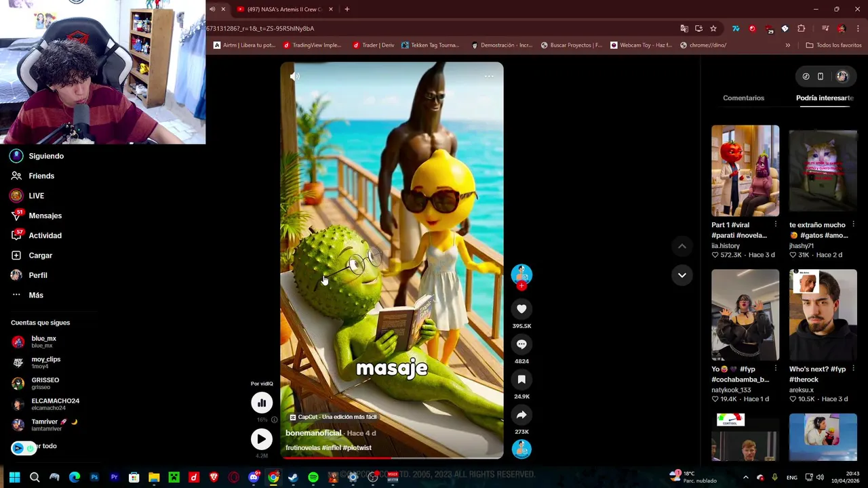Switch to the Podría interesarte tab
The height and width of the screenshot is (488, 868).
coord(825,98)
